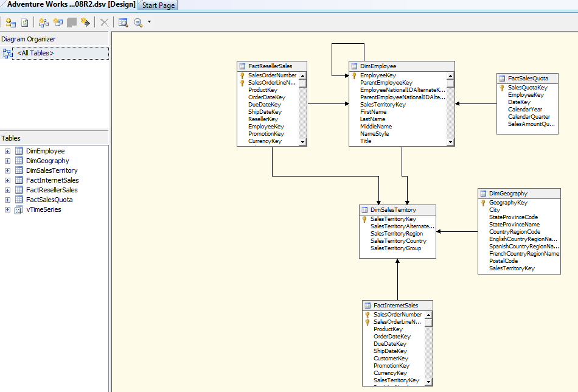Screen dimensions: 578x392
Task: Expand the vTimeSeries tree node
Action: tap(7, 209)
